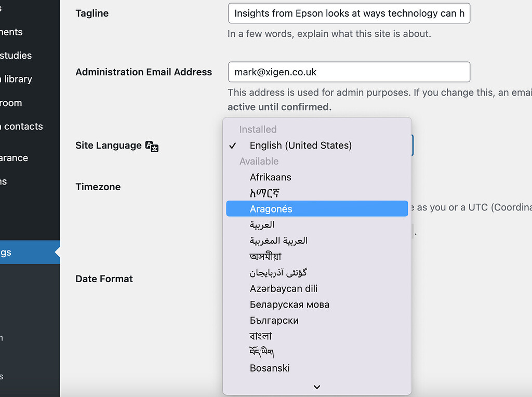Pick Български from the language list

pyautogui.click(x=274, y=321)
